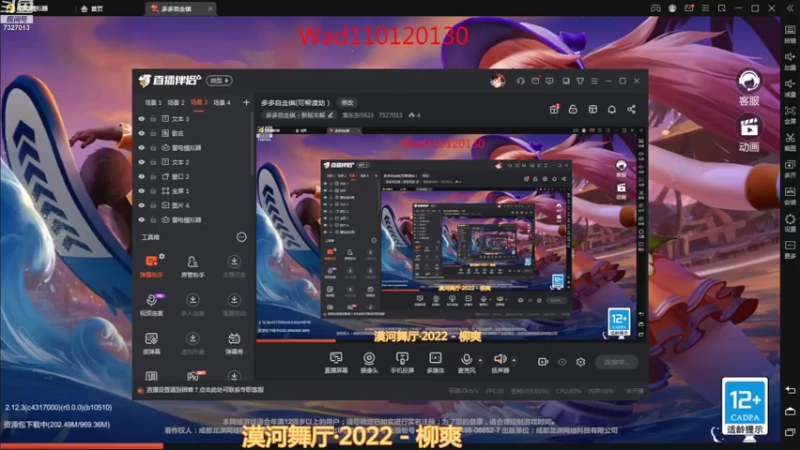Click the unlock padlock icon in room toolbar
Image resolution: width=800 pixels, height=450 pixels.
click(573, 109)
